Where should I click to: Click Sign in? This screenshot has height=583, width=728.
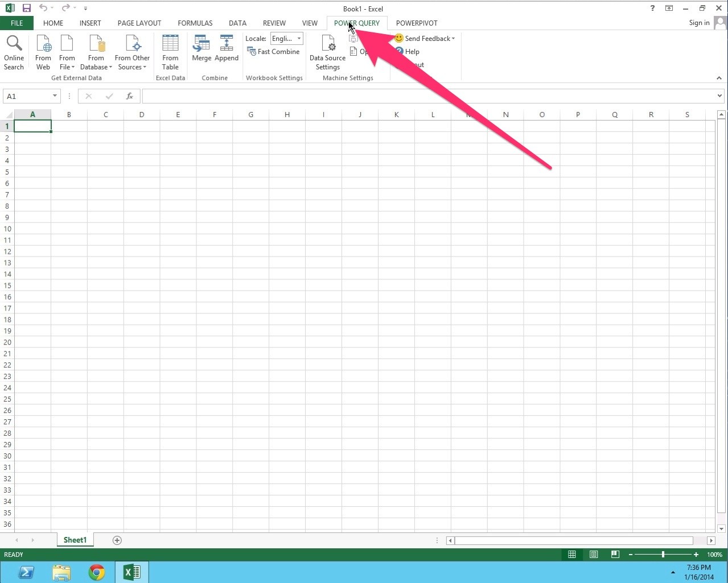[699, 23]
